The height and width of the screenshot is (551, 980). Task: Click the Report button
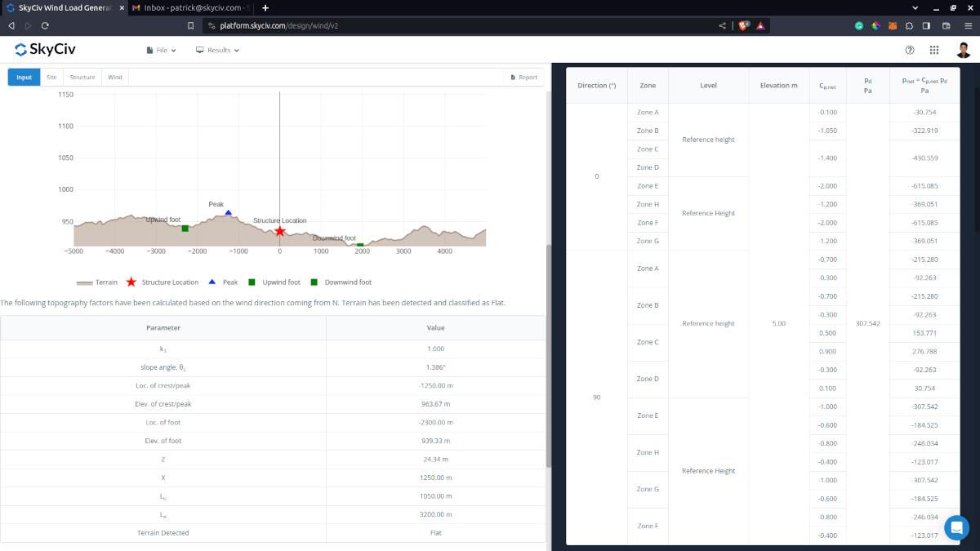(x=523, y=78)
